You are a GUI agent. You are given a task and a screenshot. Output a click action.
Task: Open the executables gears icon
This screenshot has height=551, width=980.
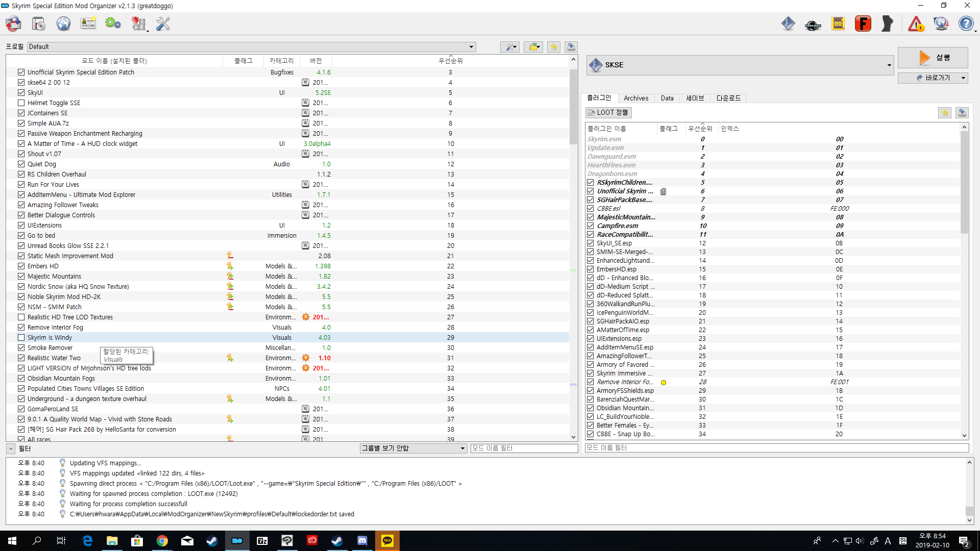113,23
